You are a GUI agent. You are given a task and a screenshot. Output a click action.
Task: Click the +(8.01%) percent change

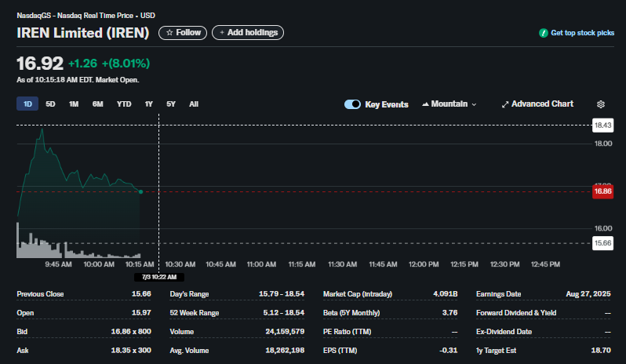tap(126, 64)
